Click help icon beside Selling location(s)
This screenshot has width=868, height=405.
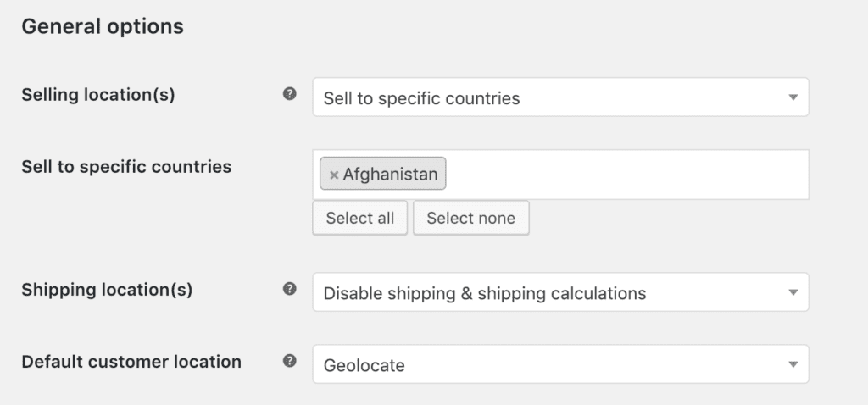(x=290, y=94)
